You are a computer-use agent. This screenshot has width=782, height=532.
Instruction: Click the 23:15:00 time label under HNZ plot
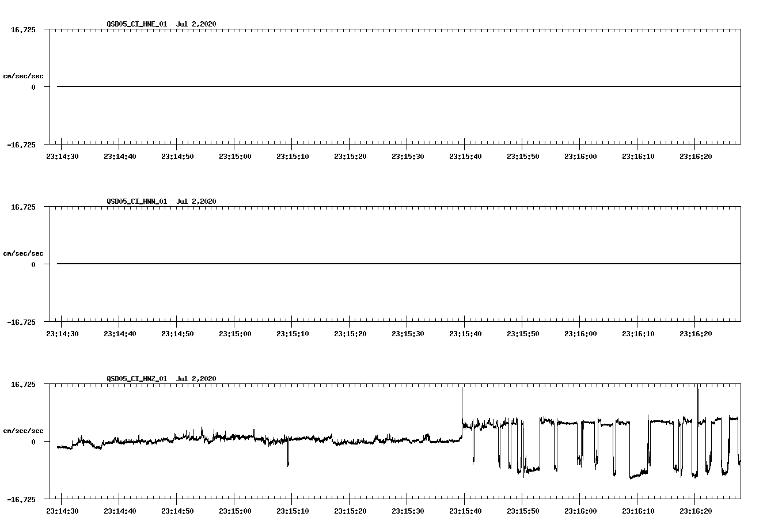pyautogui.click(x=235, y=511)
